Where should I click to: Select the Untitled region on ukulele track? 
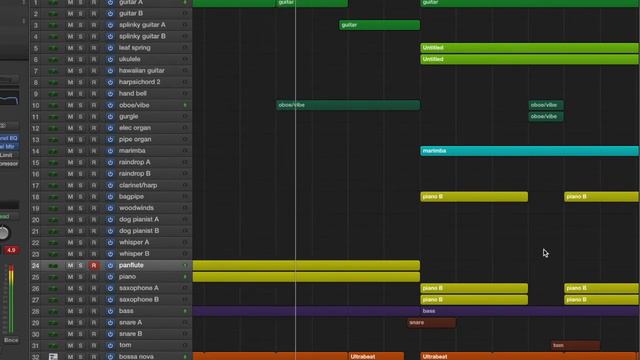529,59
